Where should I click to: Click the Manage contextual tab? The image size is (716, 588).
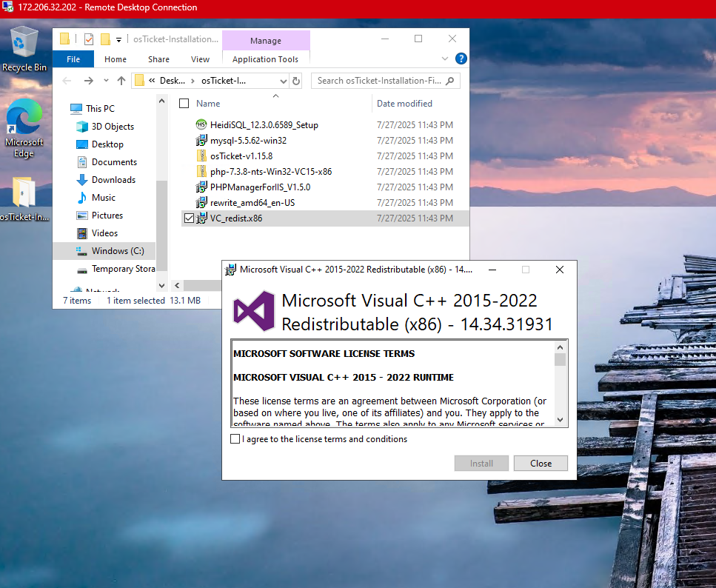pos(266,41)
